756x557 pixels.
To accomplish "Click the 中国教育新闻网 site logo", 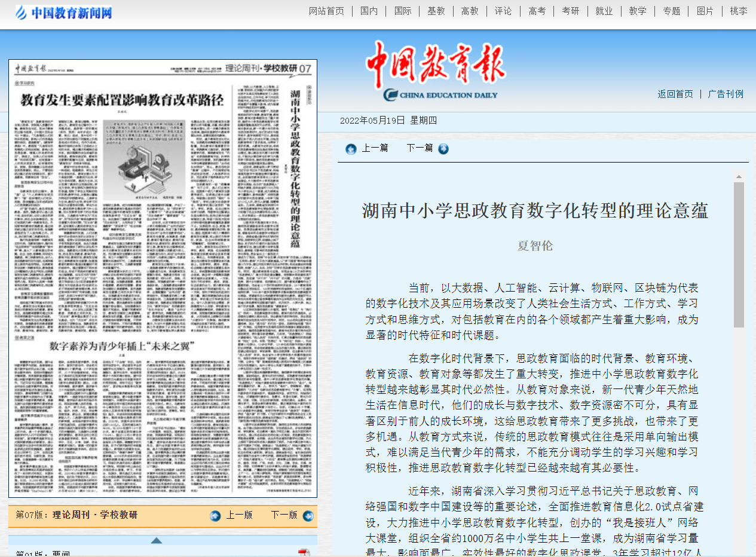I will 63,12.
